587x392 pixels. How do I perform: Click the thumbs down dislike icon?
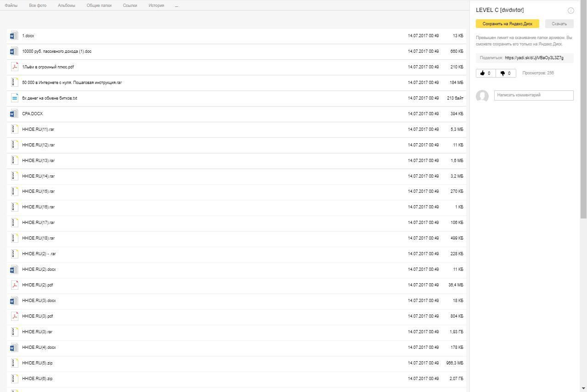point(502,73)
